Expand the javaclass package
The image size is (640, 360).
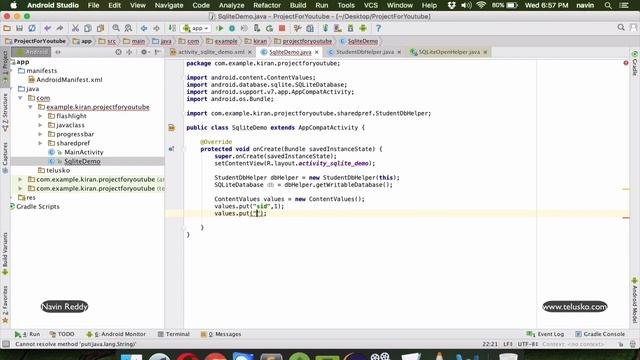coord(40,125)
